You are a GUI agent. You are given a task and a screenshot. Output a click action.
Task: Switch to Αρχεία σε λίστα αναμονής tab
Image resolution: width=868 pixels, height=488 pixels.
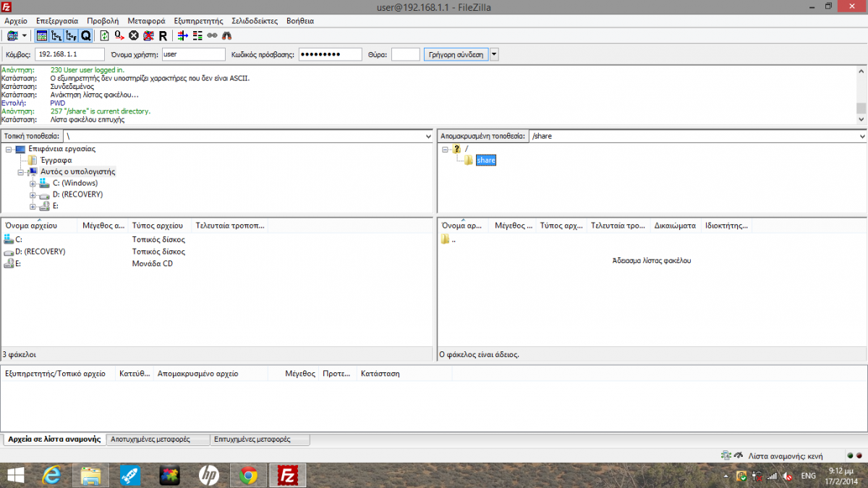click(54, 439)
